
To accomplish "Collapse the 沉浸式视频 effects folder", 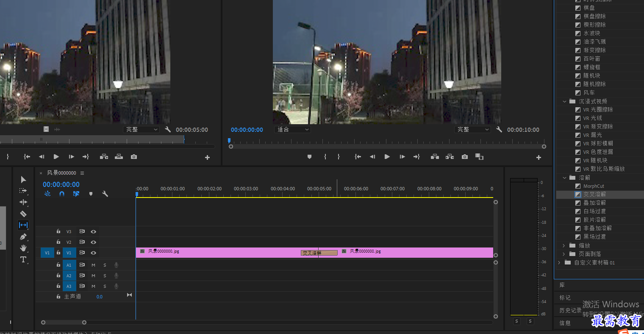I will pos(564,101).
